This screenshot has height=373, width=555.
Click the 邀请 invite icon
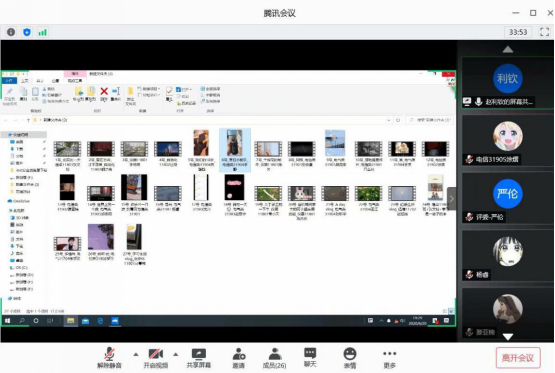coord(239,358)
